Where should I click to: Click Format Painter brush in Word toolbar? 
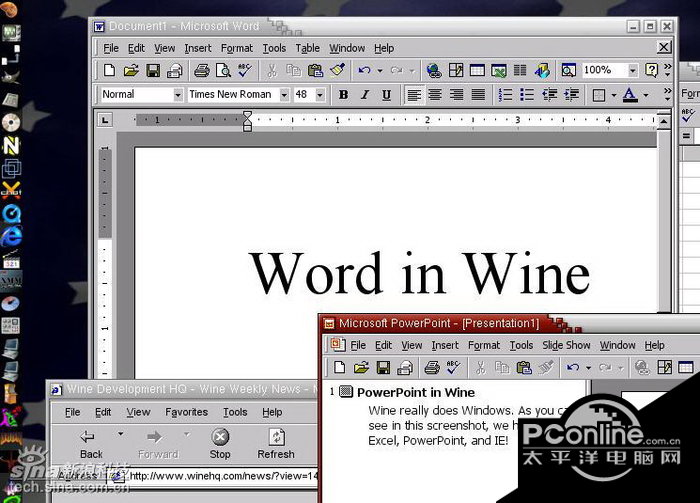(337, 70)
